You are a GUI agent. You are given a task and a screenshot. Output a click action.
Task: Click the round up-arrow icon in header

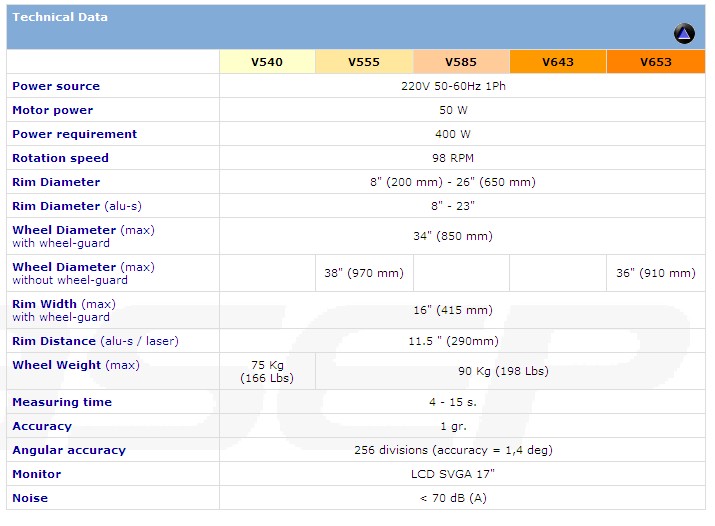point(684,34)
